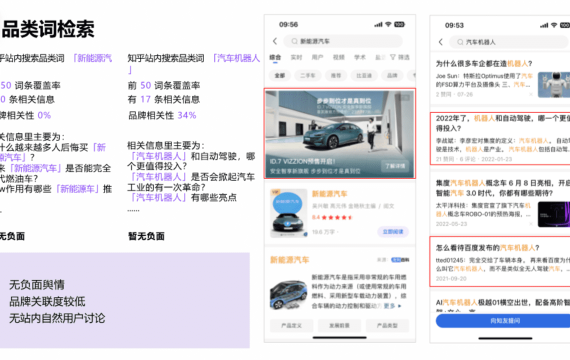570x360 pixels.
Task: Click 无负面舆情 in purple summary box
Action: tap(37, 284)
